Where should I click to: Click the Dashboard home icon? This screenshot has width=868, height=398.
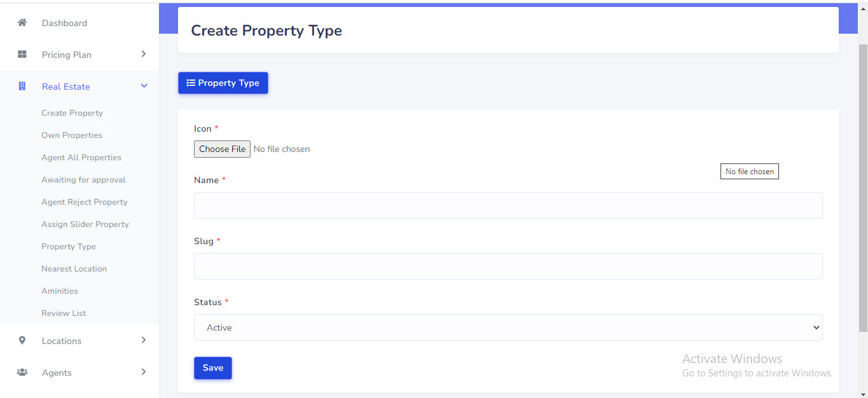pyautogui.click(x=22, y=23)
